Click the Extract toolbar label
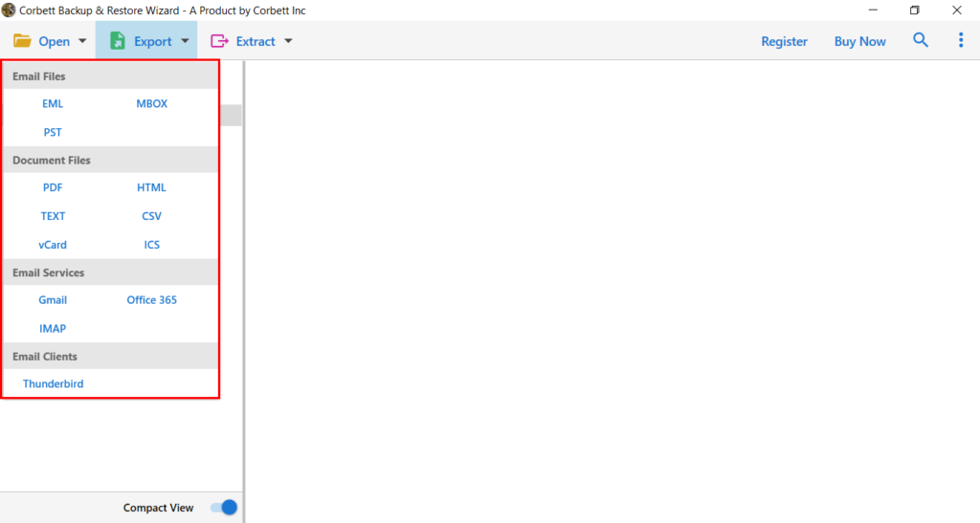This screenshot has width=980, height=523. [x=256, y=41]
